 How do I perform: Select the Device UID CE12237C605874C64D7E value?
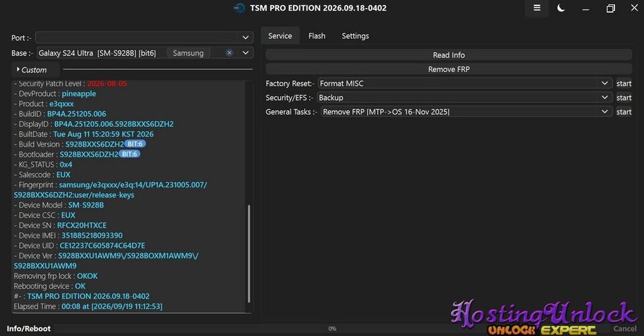click(102, 246)
